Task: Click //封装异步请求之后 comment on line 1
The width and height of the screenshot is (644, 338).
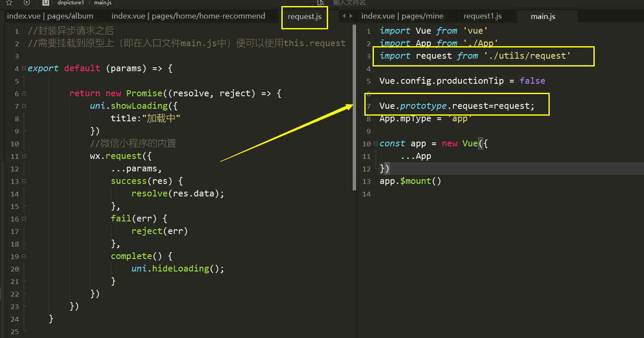Action: click(71, 31)
